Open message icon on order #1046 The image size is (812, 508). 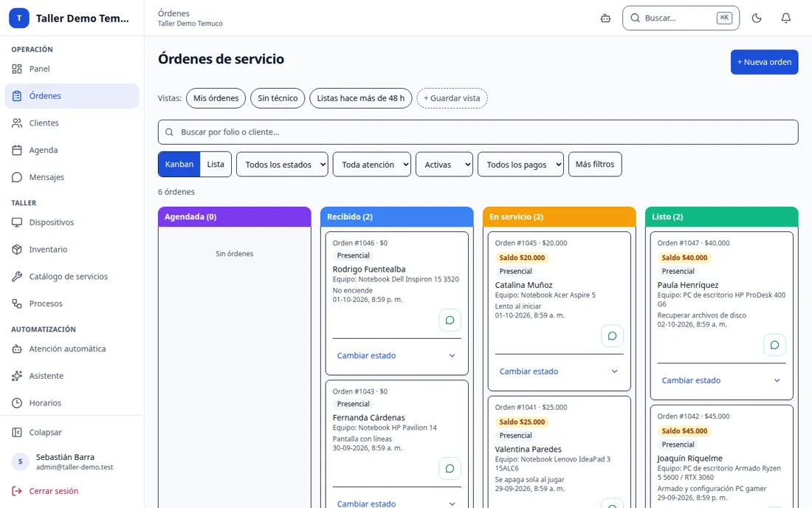click(450, 320)
